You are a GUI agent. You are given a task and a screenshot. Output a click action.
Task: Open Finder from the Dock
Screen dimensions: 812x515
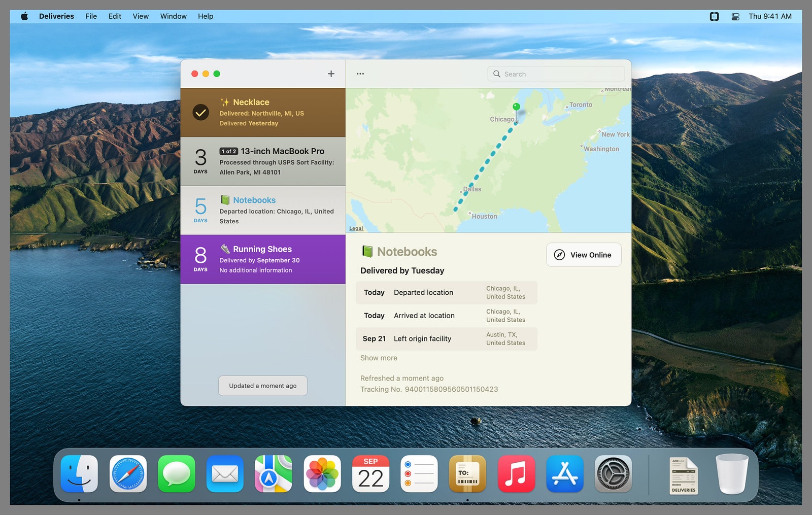pos(79,474)
